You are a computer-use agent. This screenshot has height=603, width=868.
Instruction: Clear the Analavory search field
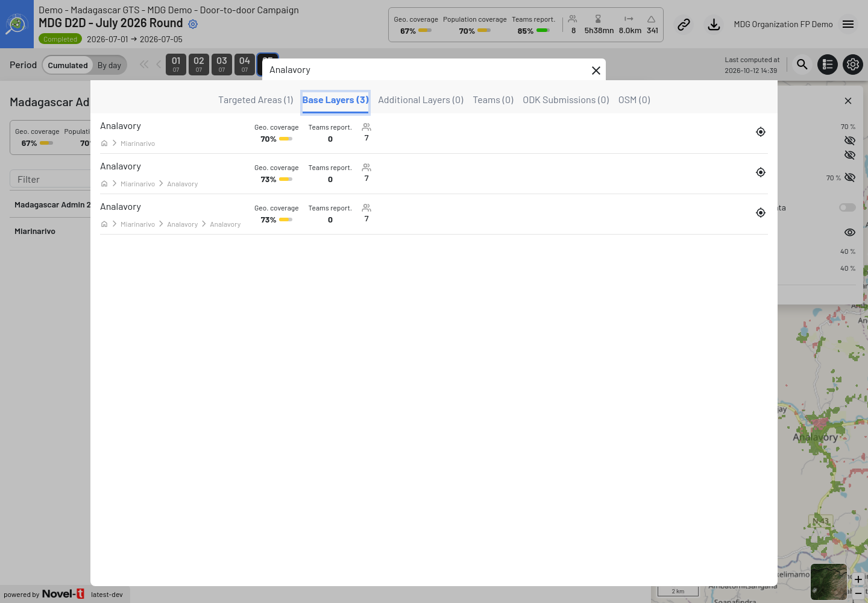[x=596, y=71]
